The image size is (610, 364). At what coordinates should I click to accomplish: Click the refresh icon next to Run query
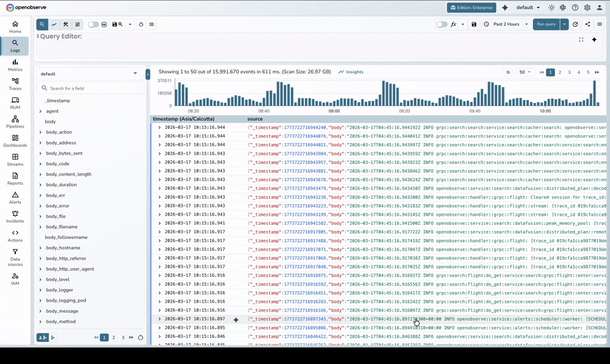click(x=575, y=24)
